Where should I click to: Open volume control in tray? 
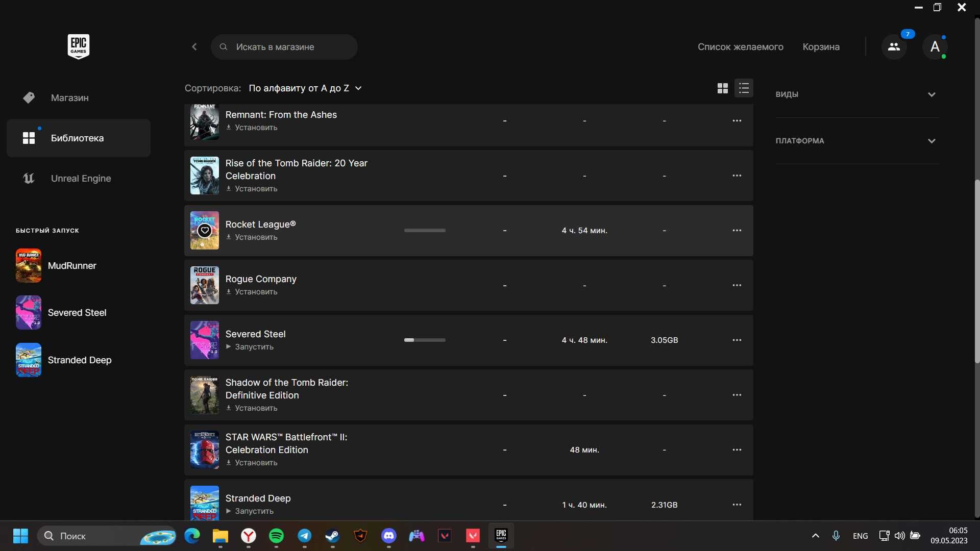(x=899, y=536)
